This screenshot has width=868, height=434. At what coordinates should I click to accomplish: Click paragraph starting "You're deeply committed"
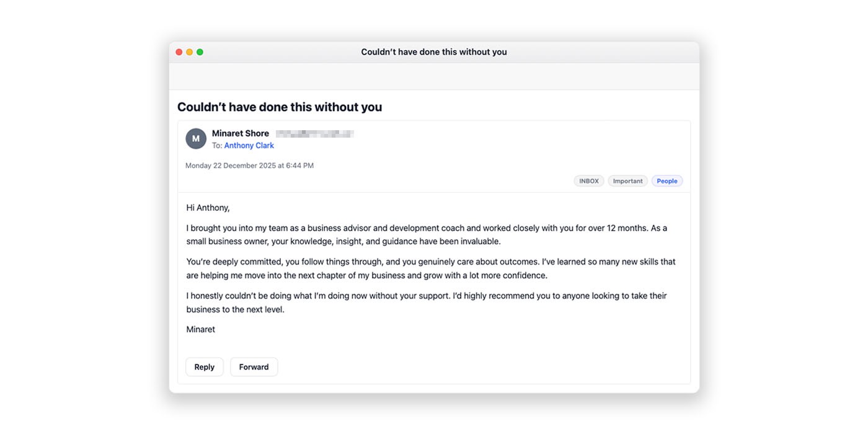click(x=431, y=268)
